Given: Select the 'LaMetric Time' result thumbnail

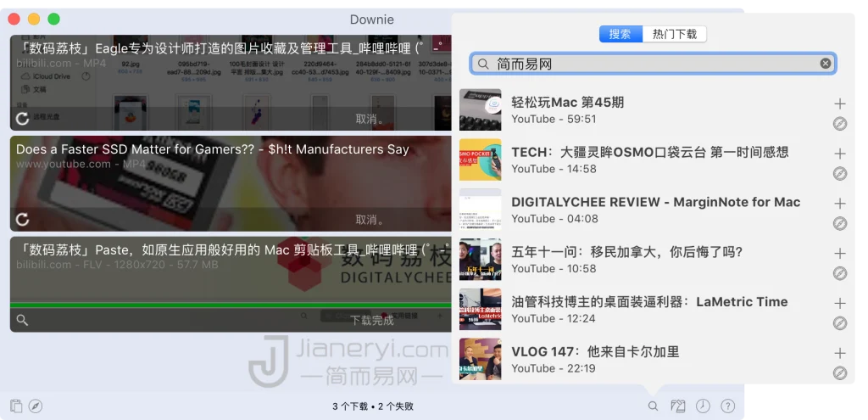Looking at the screenshot, I should [x=480, y=309].
